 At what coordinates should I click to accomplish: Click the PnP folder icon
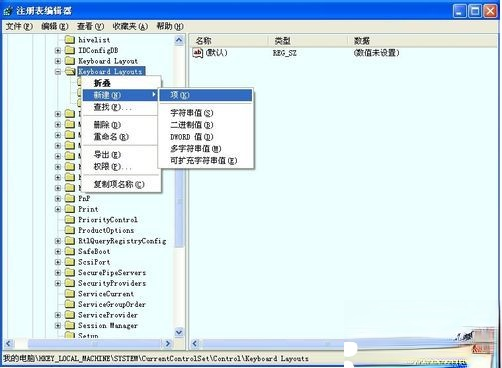70,199
